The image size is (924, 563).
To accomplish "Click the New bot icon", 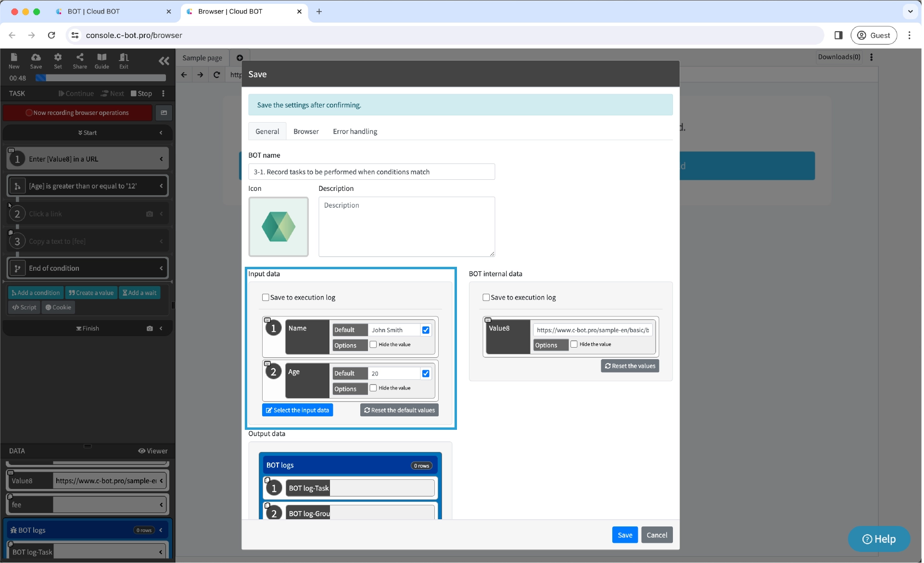I will [14, 61].
